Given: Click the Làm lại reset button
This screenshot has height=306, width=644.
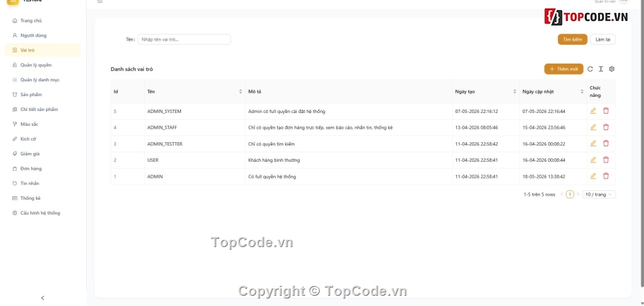Looking at the screenshot, I should pyautogui.click(x=603, y=39).
